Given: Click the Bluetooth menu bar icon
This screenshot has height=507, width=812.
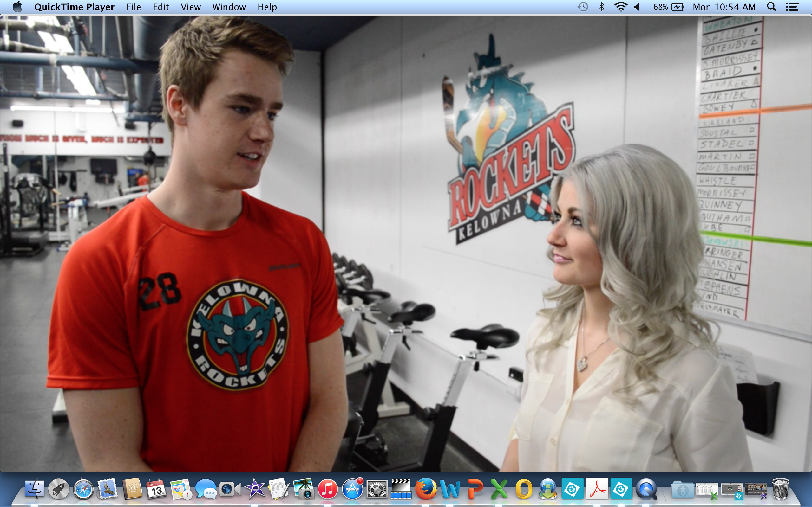Looking at the screenshot, I should tap(602, 7).
